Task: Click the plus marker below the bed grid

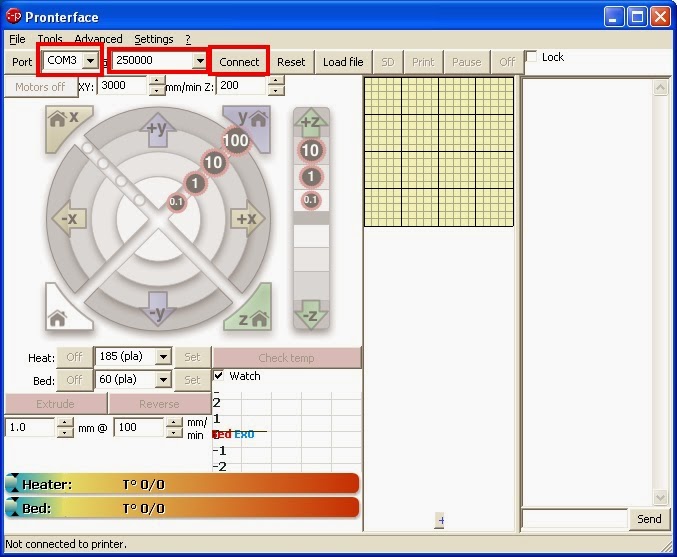Action: (440, 520)
